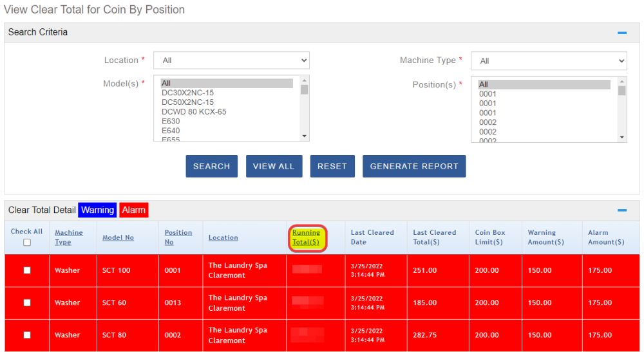The width and height of the screenshot is (644, 352).
Task: Click last cleared total 251.00
Action: (x=424, y=270)
